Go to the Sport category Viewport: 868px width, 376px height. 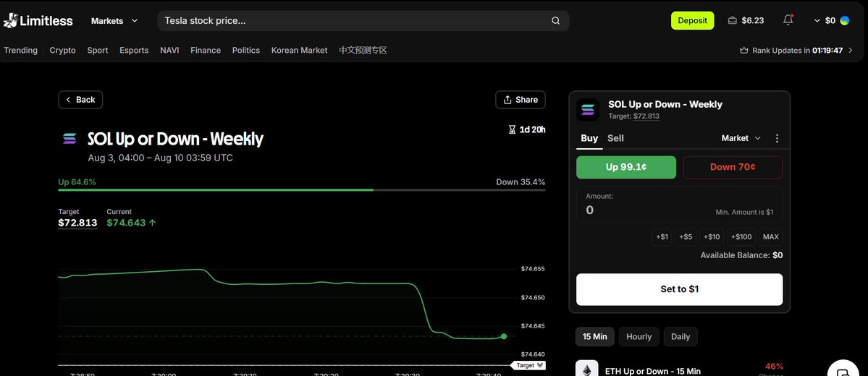98,51
